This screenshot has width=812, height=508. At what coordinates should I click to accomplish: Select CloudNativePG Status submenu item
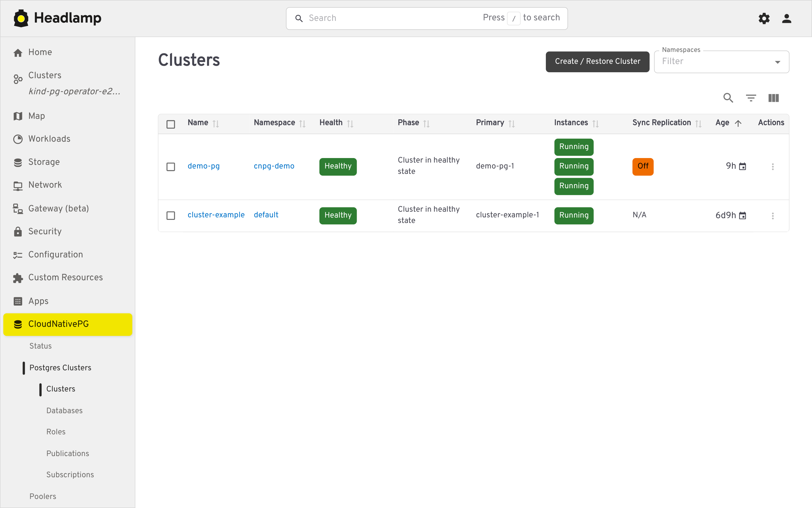tap(41, 346)
